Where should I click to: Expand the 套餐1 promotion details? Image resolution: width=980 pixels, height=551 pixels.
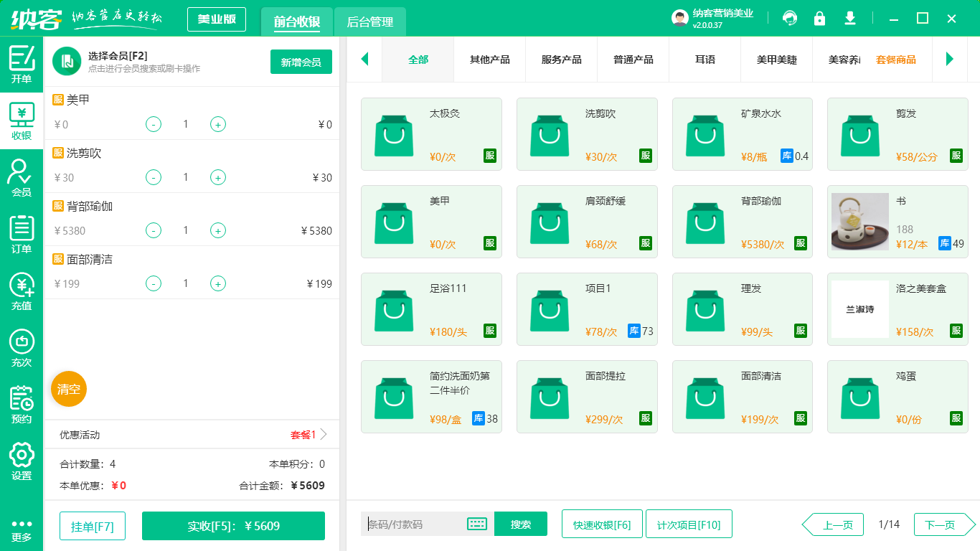point(304,434)
